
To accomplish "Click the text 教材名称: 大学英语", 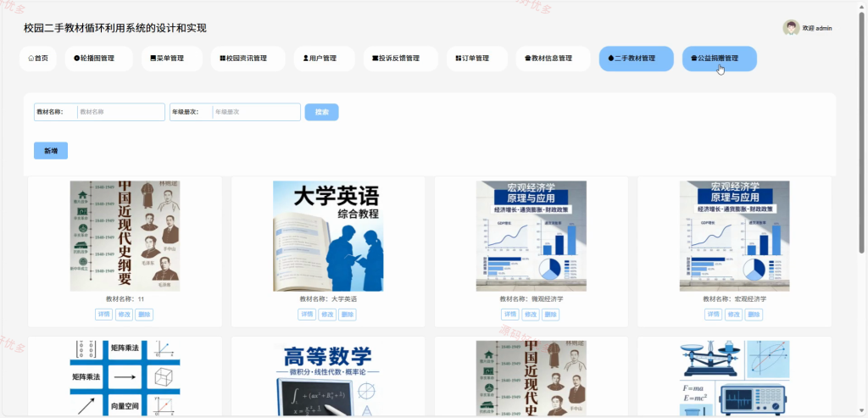I will click(328, 299).
